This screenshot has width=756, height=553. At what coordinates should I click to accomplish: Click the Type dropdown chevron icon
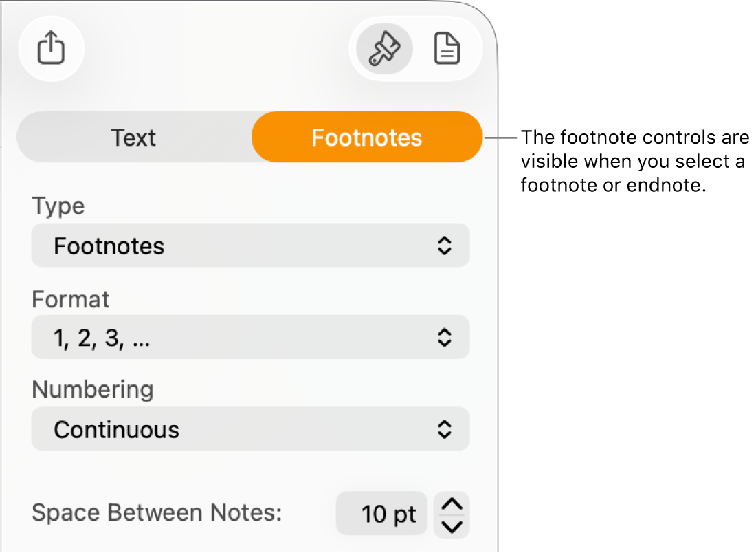[445, 246]
